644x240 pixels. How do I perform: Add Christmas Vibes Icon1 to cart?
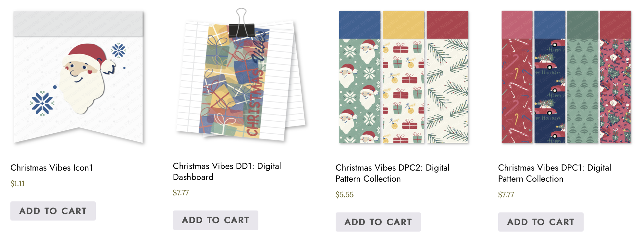tap(53, 211)
